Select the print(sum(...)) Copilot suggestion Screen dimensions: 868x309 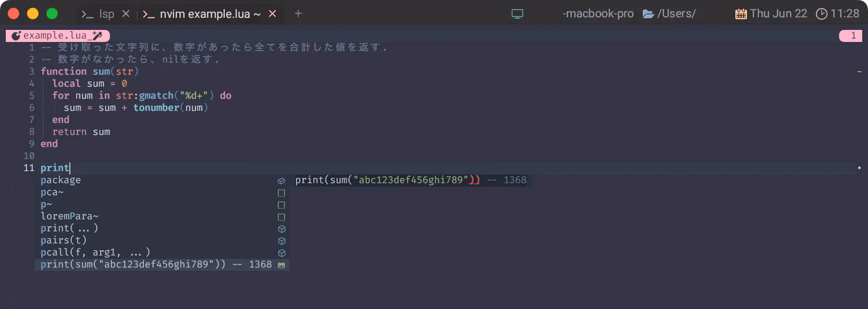[x=162, y=265]
